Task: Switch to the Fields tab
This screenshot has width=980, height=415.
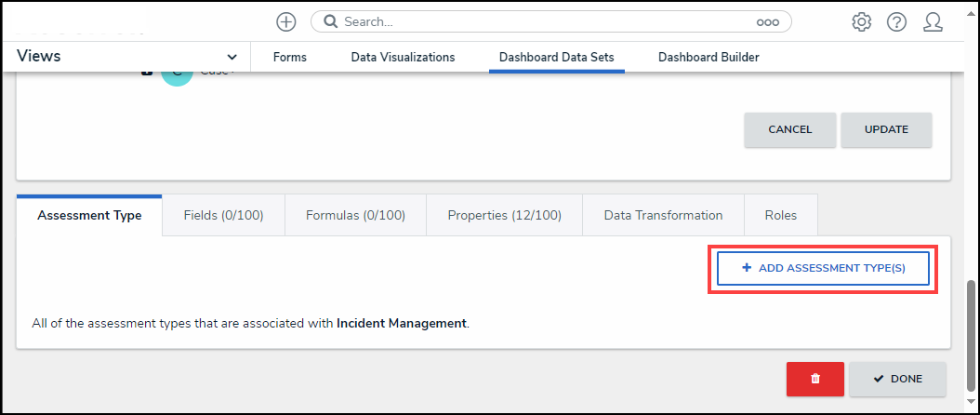Action: click(223, 215)
